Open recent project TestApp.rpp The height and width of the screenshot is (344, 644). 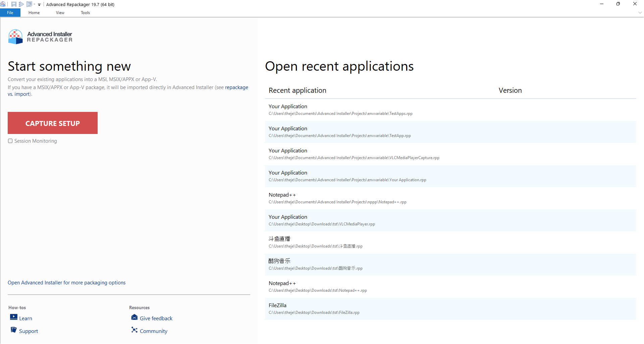point(450,132)
